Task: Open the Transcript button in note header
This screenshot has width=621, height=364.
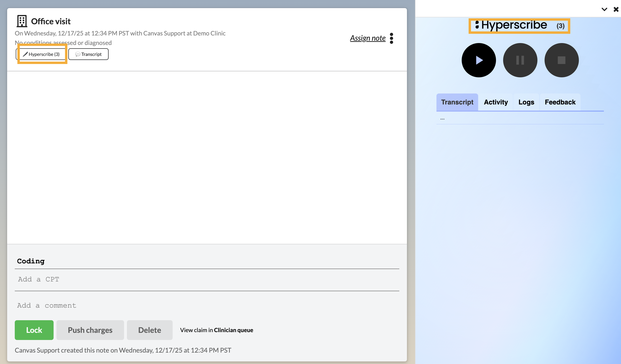Action: coord(89,54)
